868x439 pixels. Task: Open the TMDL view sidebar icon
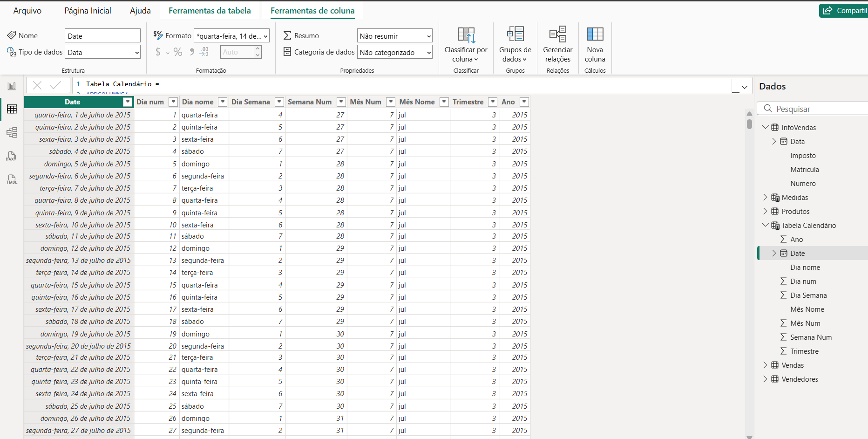[12, 179]
